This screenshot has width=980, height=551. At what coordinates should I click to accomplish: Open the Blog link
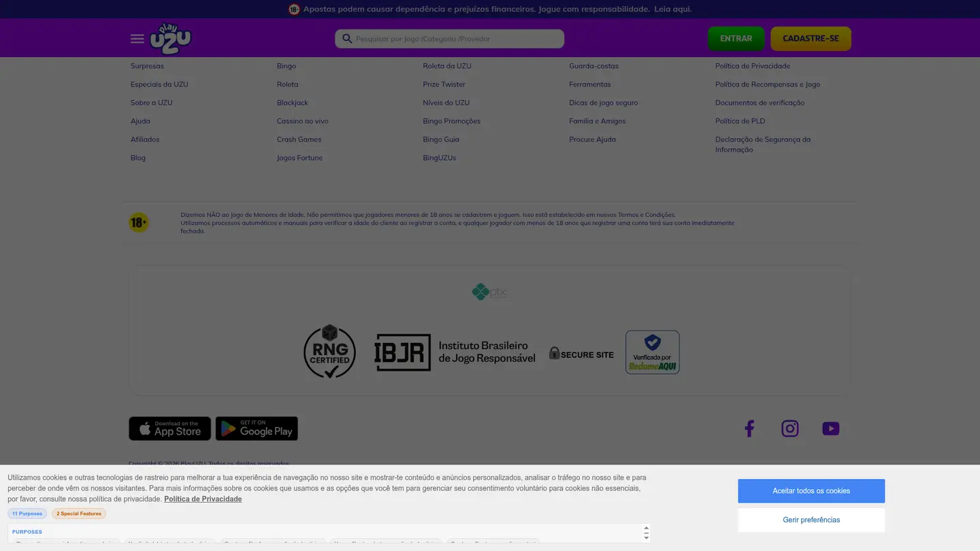tap(138, 158)
